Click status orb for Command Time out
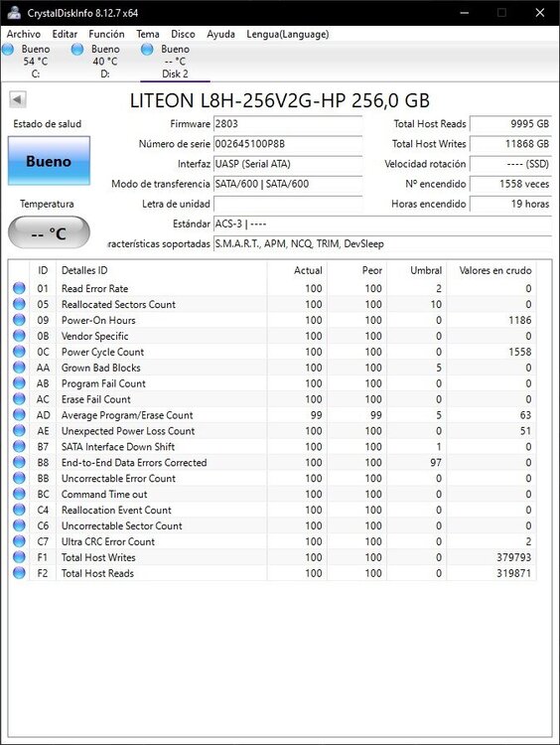Image resolution: width=560 pixels, height=745 pixels. point(19,494)
